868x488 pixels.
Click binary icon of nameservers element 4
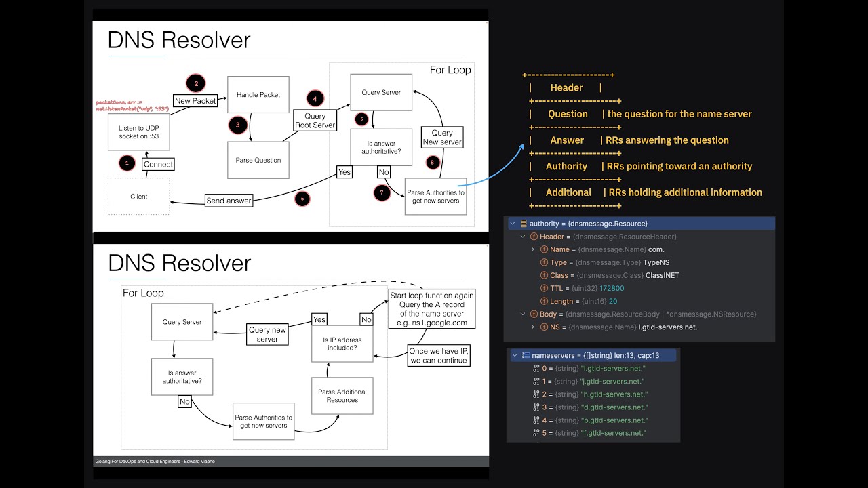point(536,420)
